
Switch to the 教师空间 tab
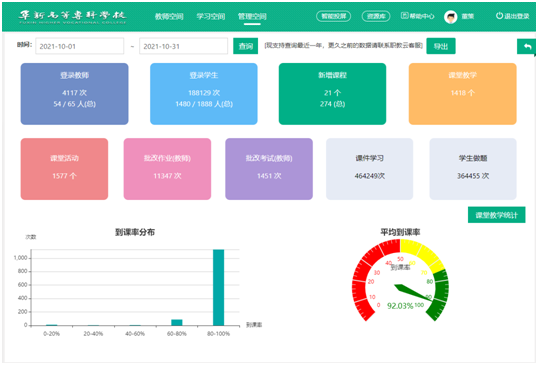tap(169, 16)
